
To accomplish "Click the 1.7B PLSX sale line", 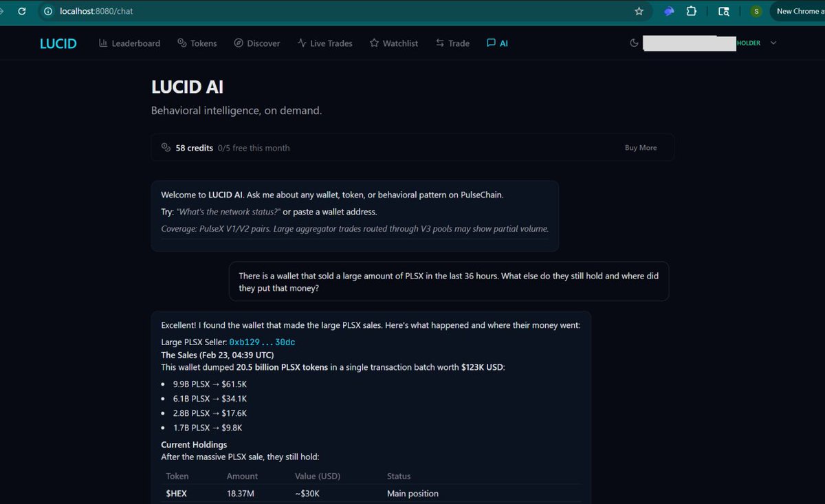I will [208, 428].
